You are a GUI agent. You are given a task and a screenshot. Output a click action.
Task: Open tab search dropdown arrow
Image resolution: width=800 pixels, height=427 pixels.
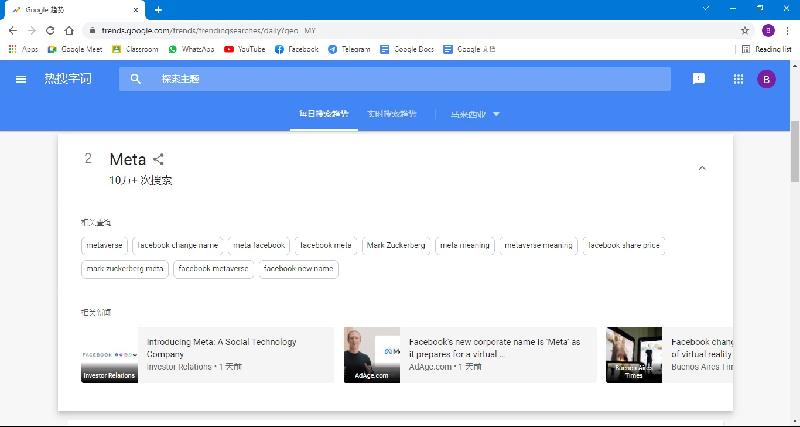(706, 9)
